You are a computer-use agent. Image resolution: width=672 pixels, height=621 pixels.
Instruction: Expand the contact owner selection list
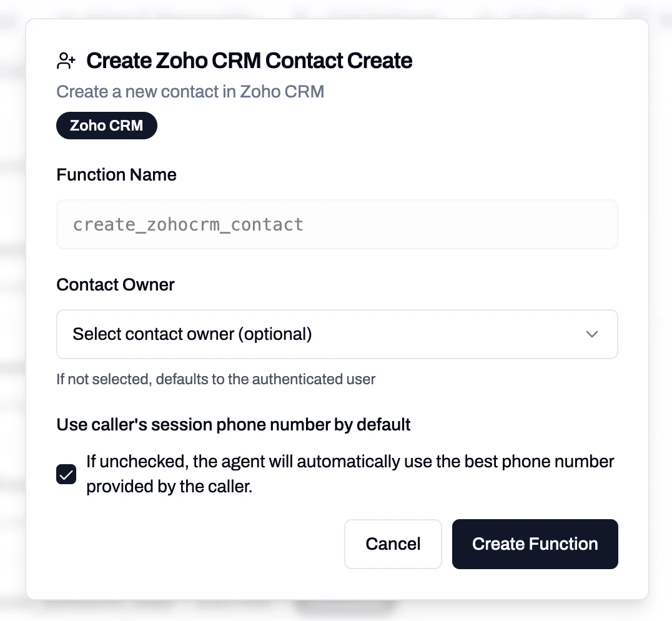pos(337,334)
